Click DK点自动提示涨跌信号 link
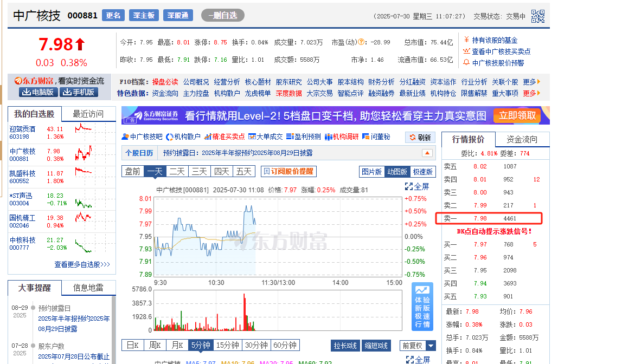 pos(494,231)
